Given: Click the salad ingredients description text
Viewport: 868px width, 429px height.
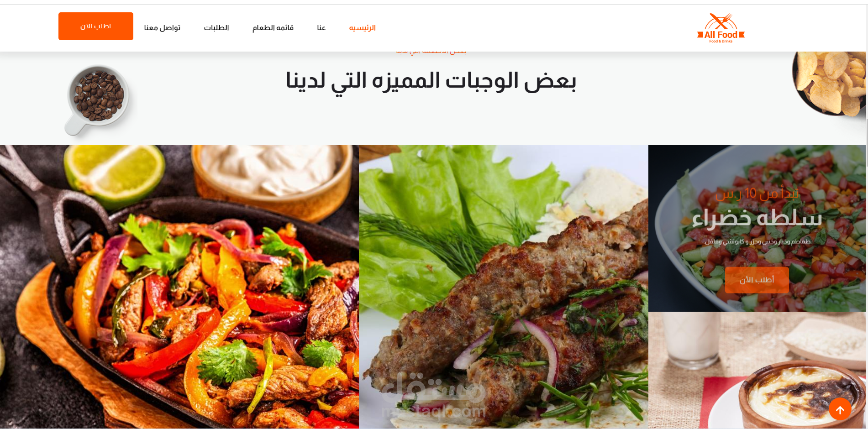Looking at the screenshot, I should click(x=758, y=241).
